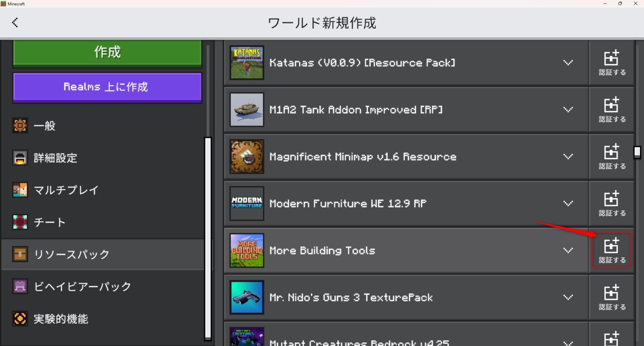Click the 実験的機能 orange icon
Image resolution: width=644 pixels, height=346 pixels.
click(x=20, y=319)
